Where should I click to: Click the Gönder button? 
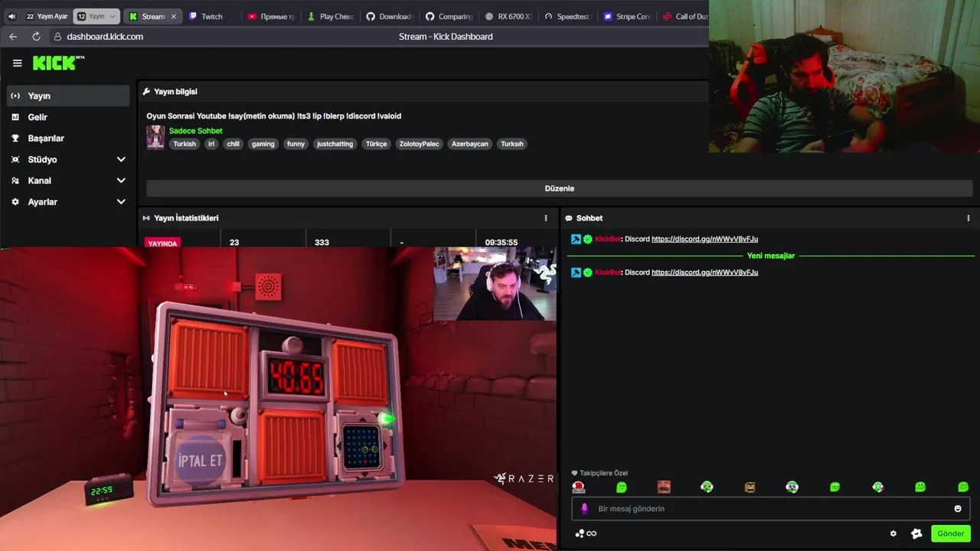click(950, 533)
